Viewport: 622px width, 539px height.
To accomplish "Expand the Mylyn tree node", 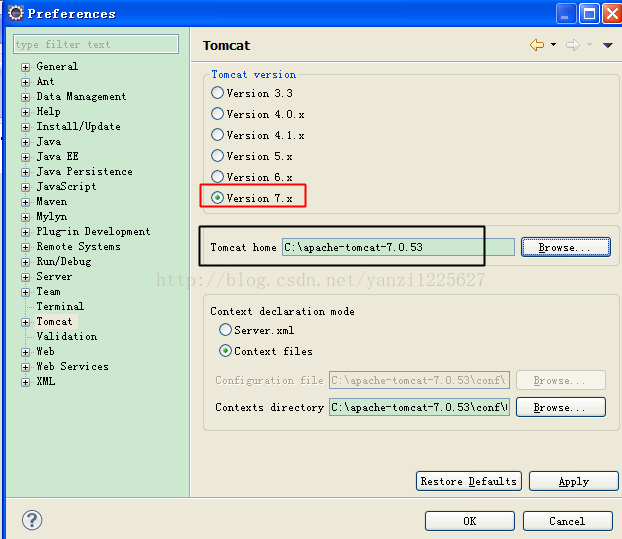I will pos(25,217).
